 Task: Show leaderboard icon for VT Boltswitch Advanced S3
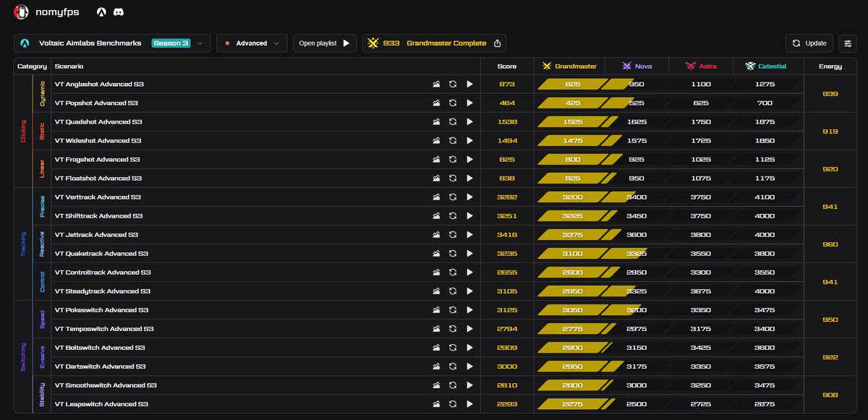(x=436, y=347)
